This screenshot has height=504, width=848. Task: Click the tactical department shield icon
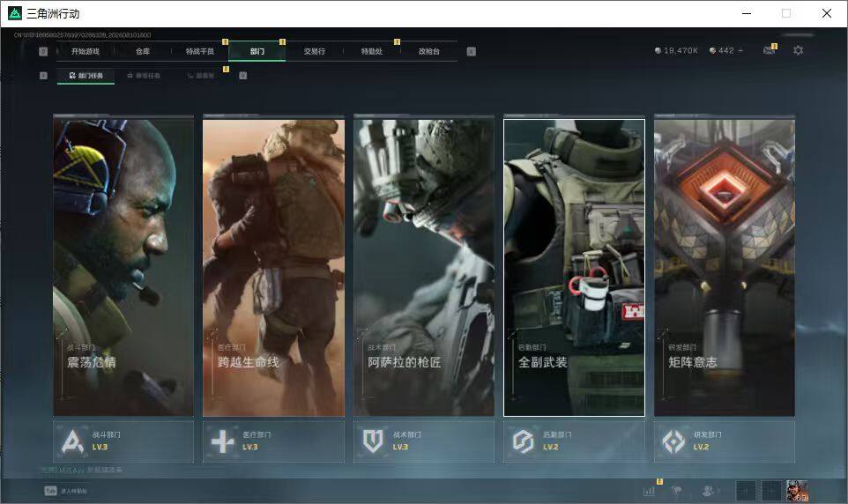pyautogui.click(x=373, y=441)
